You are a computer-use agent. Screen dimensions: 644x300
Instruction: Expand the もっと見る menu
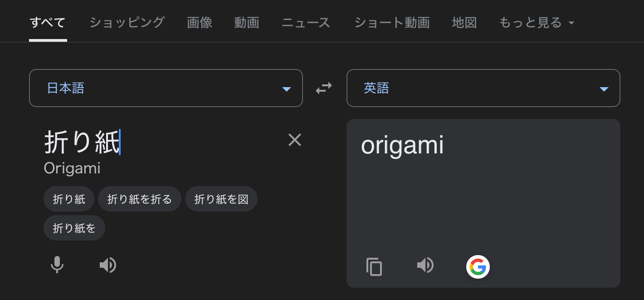pyautogui.click(x=537, y=22)
